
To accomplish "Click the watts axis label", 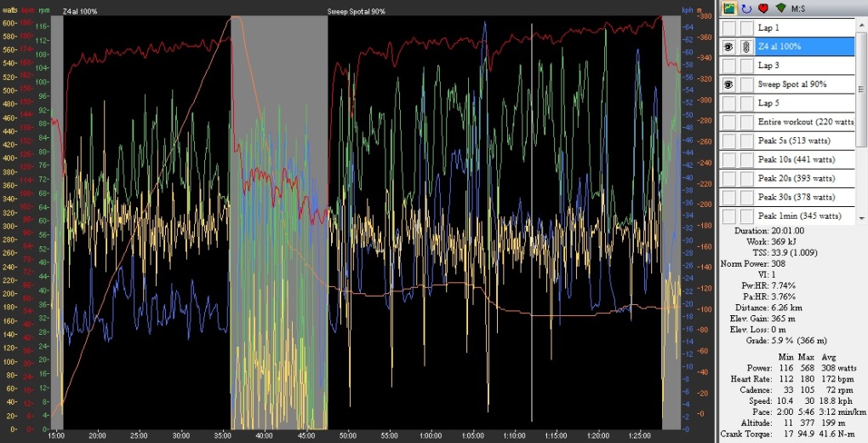I will [x=10, y=10].
